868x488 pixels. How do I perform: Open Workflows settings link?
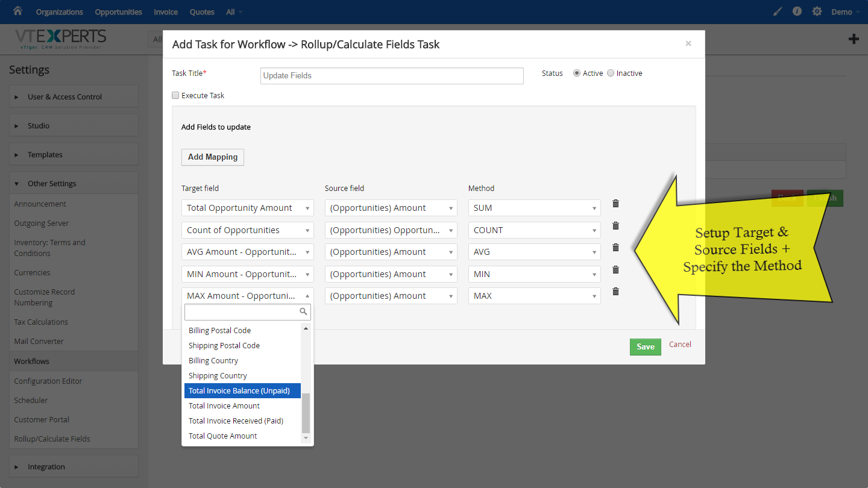point(32,361)
